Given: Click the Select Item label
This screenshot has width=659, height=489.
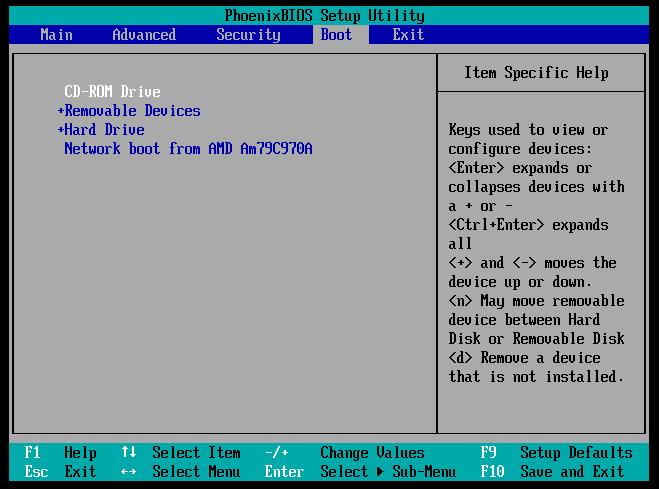Looking at the screenshot, I should [196, 453].
